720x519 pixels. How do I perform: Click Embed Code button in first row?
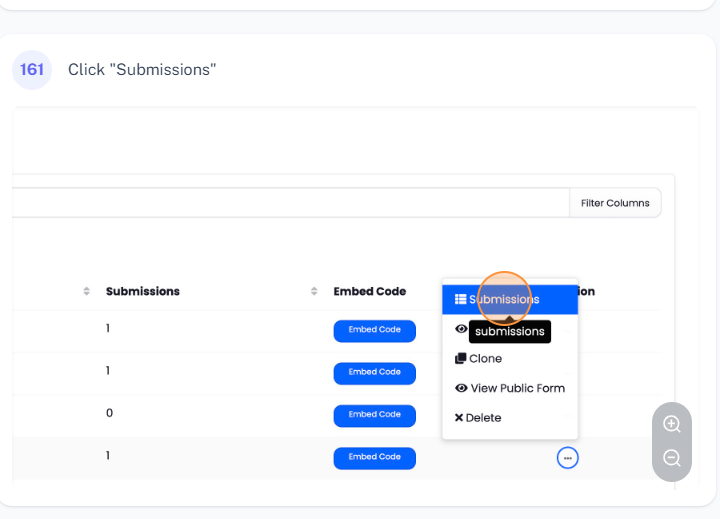click(x=374, y=330)
